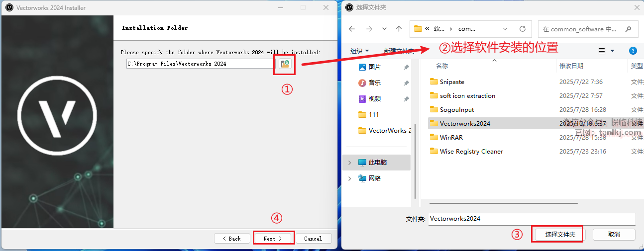
Task: Create a new folder with 新建文件夹
Action: [x=399, y=51]
